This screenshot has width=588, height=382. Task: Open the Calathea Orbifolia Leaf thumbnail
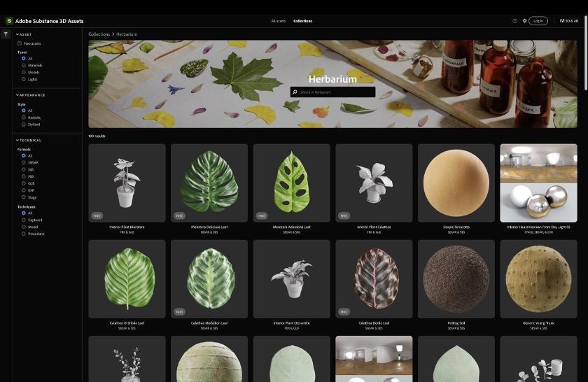pyautogui.click(x=127, y=279)
